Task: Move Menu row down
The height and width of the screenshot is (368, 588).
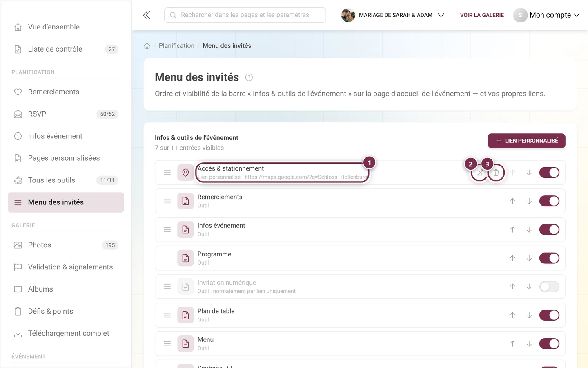Action: point(529,344)
